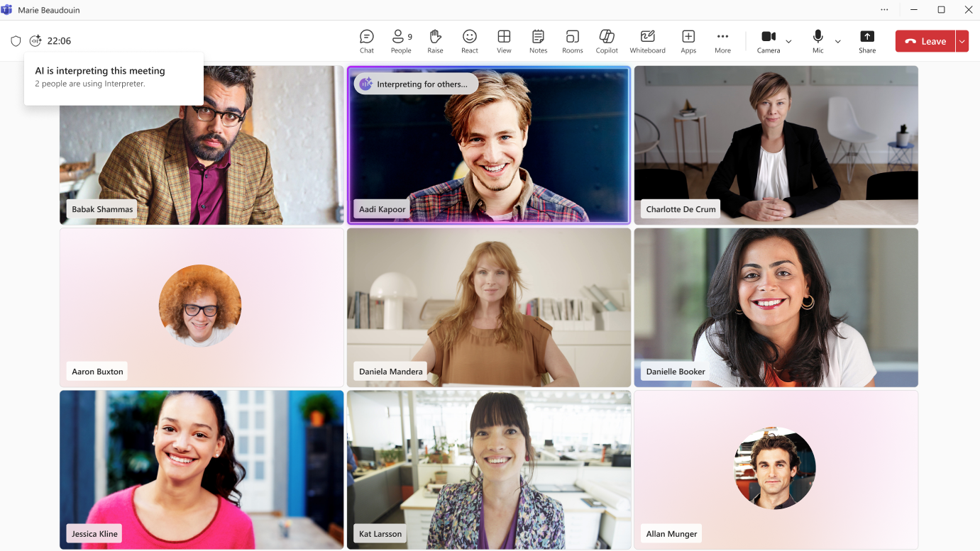The height and width of the screenshot is (551, 980).
Task: Click the 22:06 meeting timer
Action: point(59,41)
